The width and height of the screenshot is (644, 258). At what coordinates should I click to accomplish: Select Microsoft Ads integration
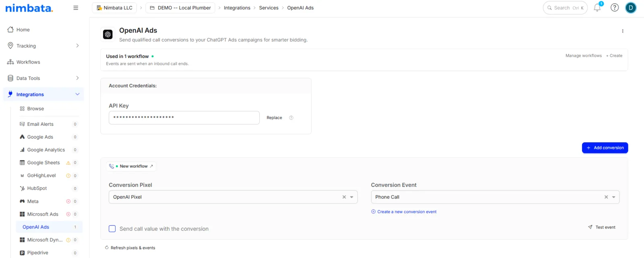(x=43, y=214)
